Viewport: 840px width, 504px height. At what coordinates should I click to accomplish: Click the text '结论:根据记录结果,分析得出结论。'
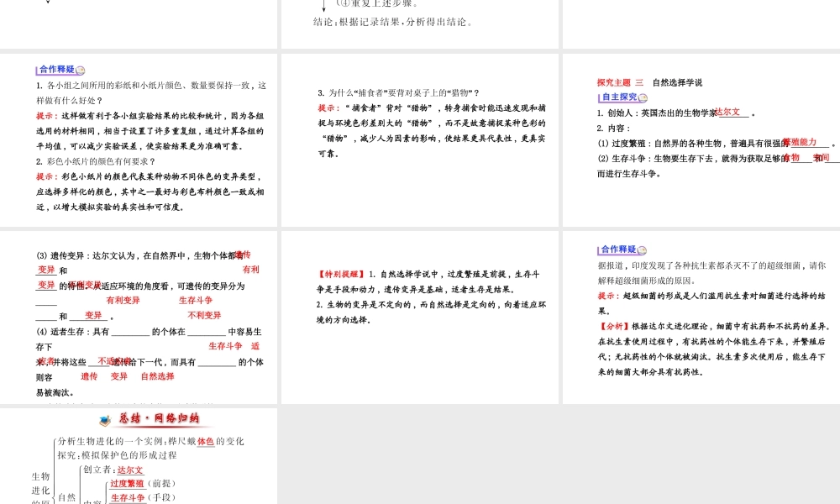click(x=392, y=22)
